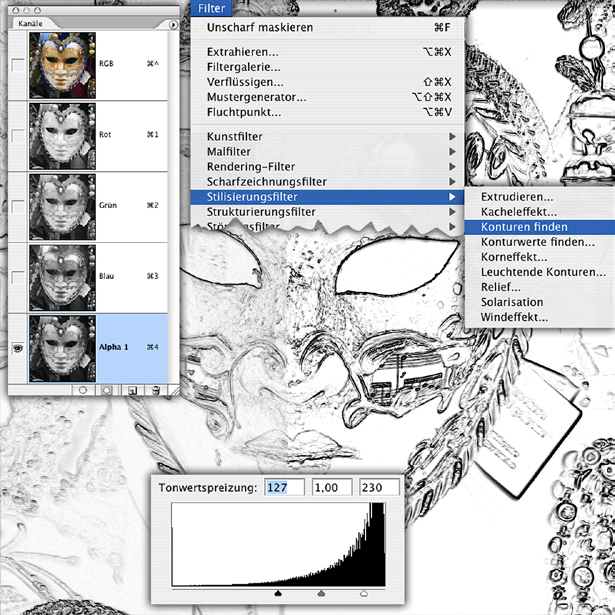The image size is (615, 615).
Task: Apply Solarisation filter
Action: coord(540,302)
